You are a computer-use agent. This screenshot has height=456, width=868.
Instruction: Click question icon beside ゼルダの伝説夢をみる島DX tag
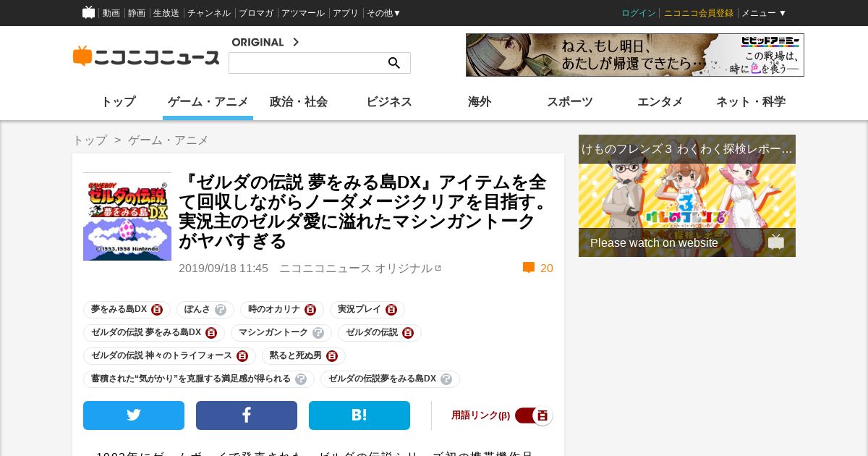[x=446, y=379]
